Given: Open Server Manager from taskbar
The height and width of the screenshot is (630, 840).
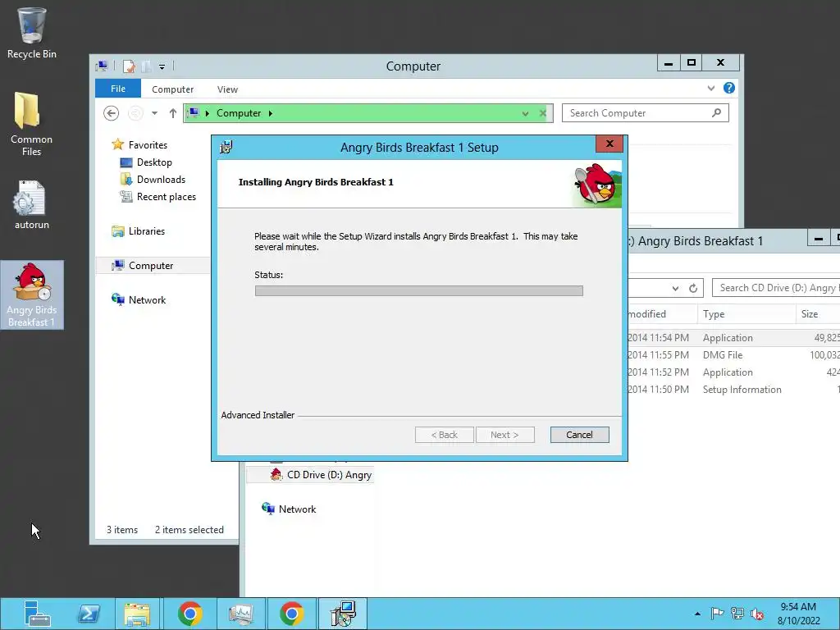Looking at the screenshot, I should pos(37,614).
